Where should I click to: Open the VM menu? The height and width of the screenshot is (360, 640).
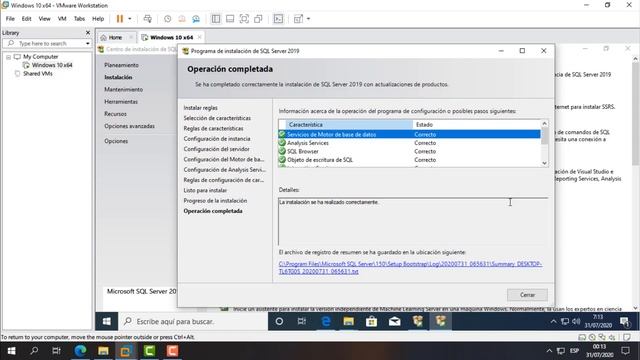click(x=62, y=19)
